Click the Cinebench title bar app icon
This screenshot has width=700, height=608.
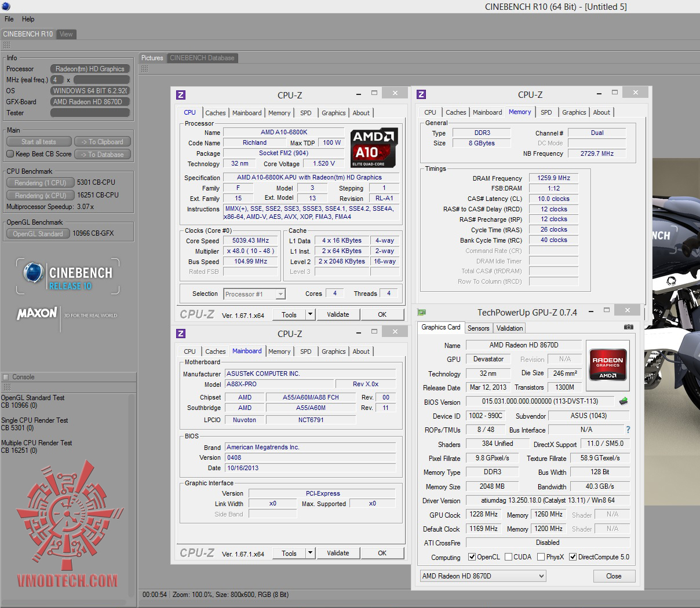[x=6, y=6]
